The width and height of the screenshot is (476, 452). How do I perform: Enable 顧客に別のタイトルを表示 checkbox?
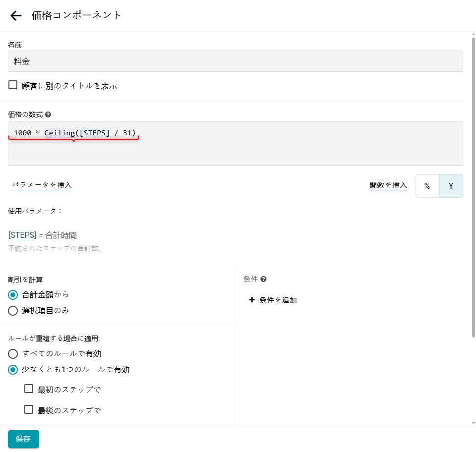(13, 85)
